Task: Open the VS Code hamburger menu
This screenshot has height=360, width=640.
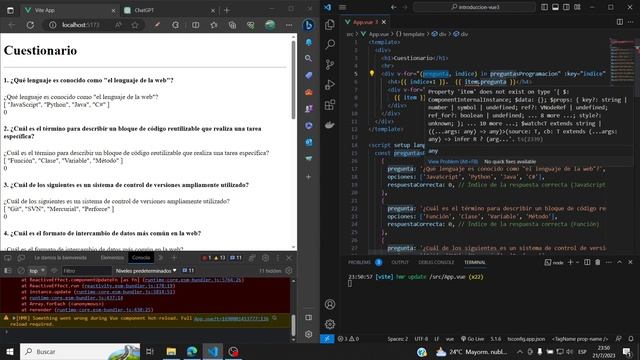Action: click(x=343, y=7)
